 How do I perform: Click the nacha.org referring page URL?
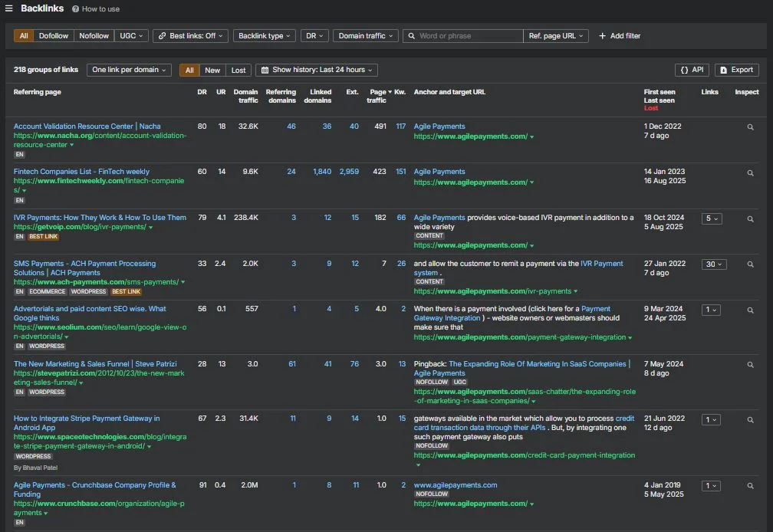point(100,140)
